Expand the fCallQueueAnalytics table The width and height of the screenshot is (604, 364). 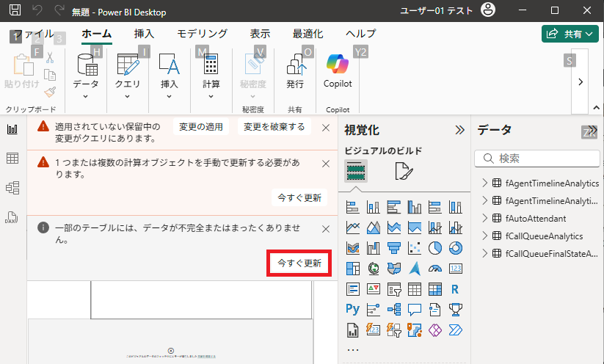pyautogui.click(x=485, y=236)
